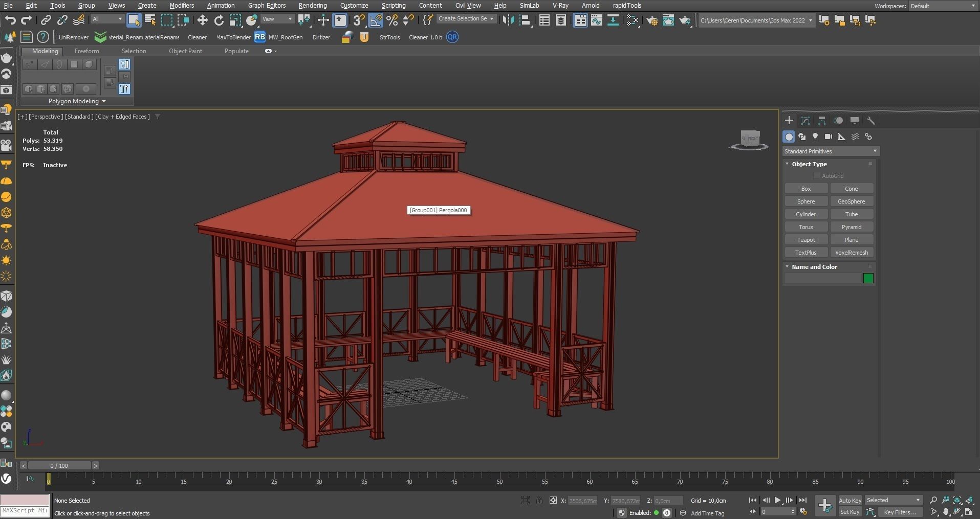Click the green object color swatch
This screenshot has height=519, width=980.
coord(868,278)
